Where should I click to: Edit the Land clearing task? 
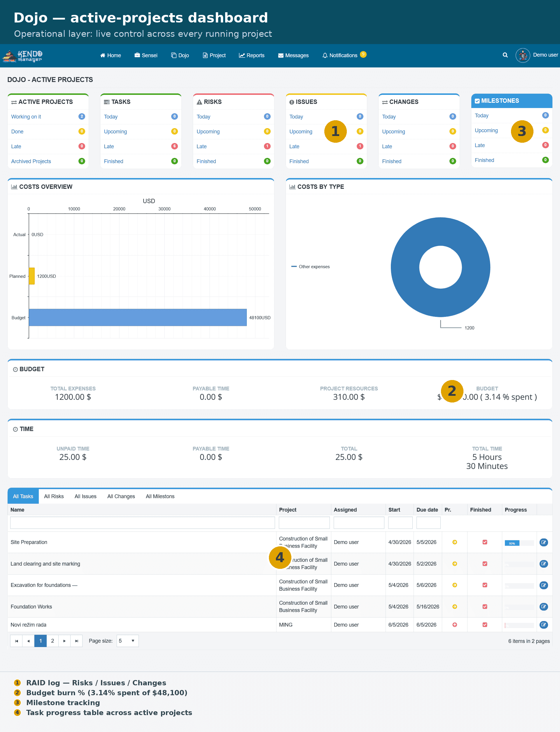coord(543,564)
